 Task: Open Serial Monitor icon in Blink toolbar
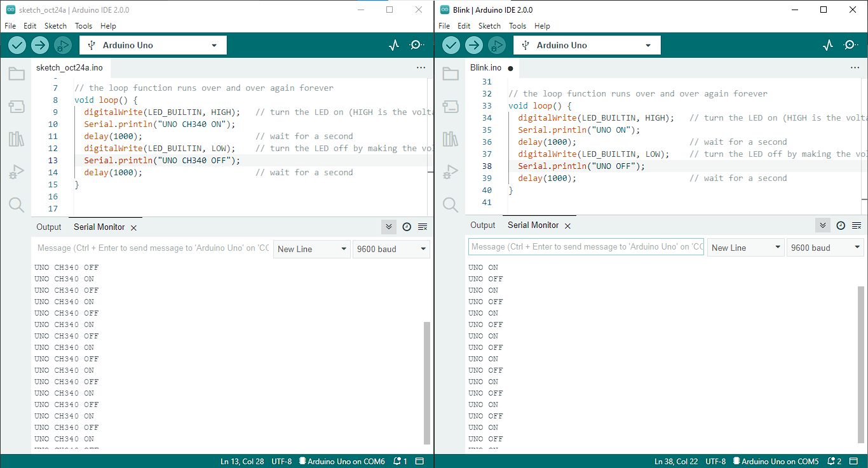pos(851,45)
